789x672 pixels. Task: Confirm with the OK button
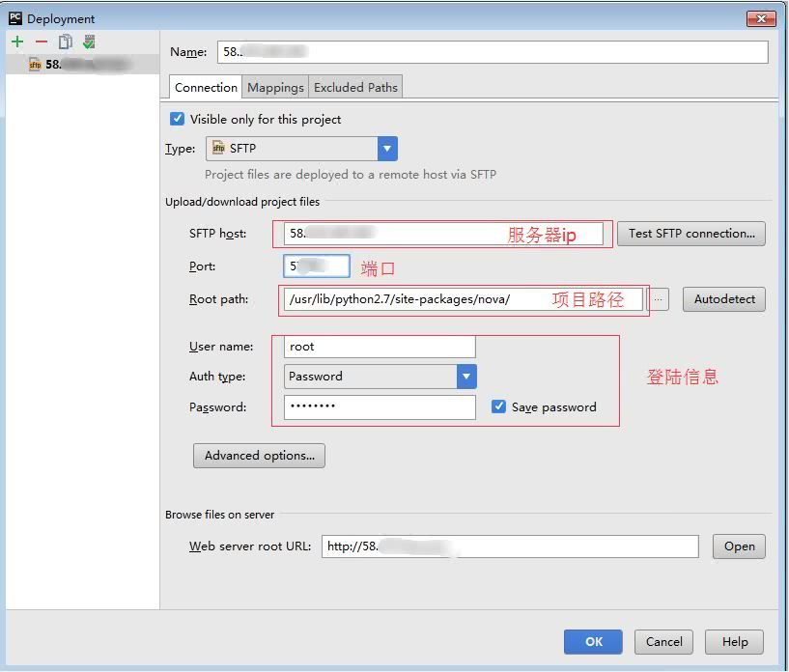click(593, 642)
